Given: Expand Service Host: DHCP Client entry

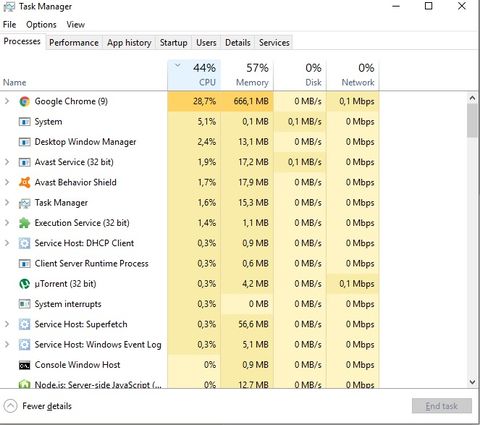Looking at the screenshot, I should pyautogui.click(x=7, y=243).
